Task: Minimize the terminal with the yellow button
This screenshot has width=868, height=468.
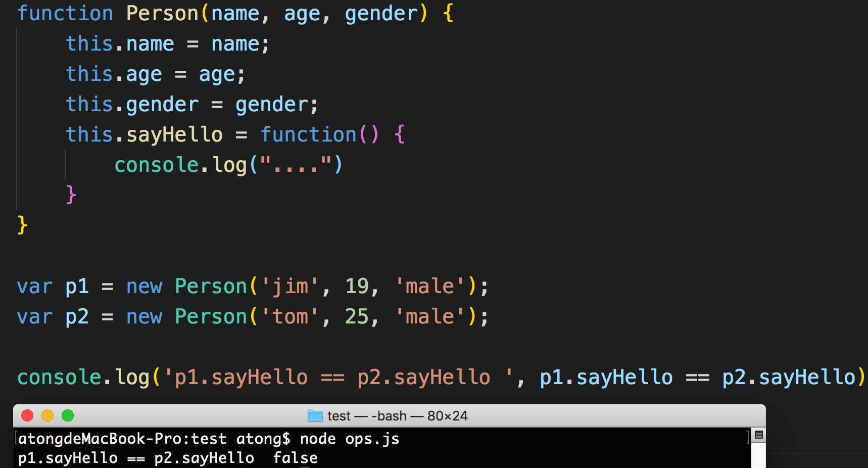Action: (47, 415)
